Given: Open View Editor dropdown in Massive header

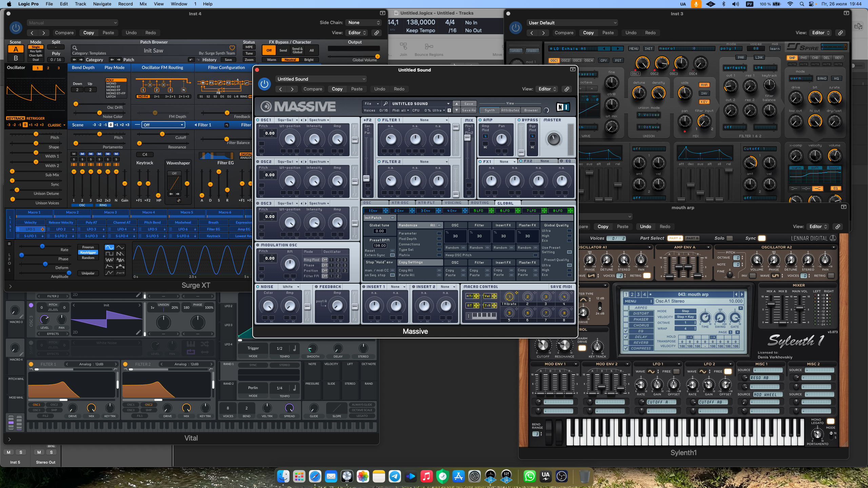Looking at the screenshot, I should pyautogui.click(x=547, y=89).
